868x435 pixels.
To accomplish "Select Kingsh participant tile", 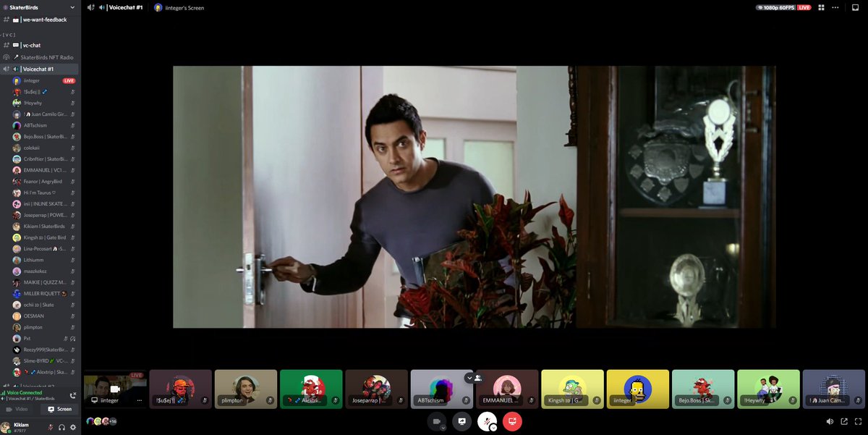I will (x=573, y=389).
